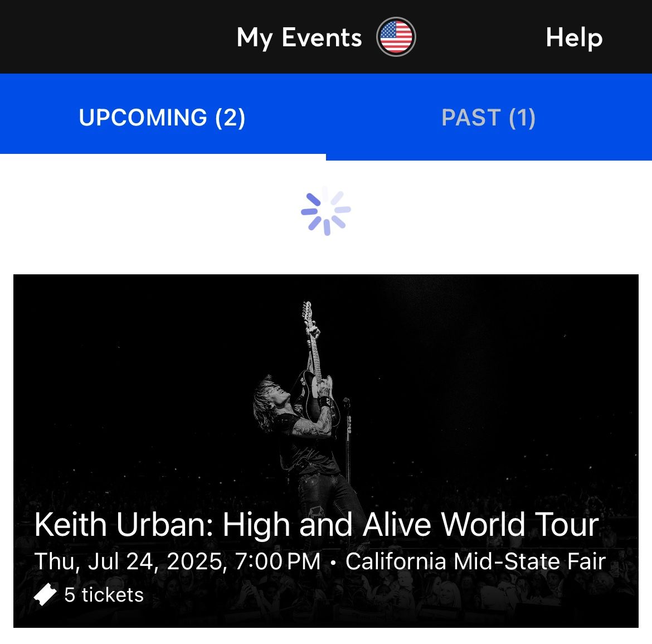Click the Keith Urban concert photo
Image resolution: width=652 pixels, height=644 pixels.
coord(326,390)
